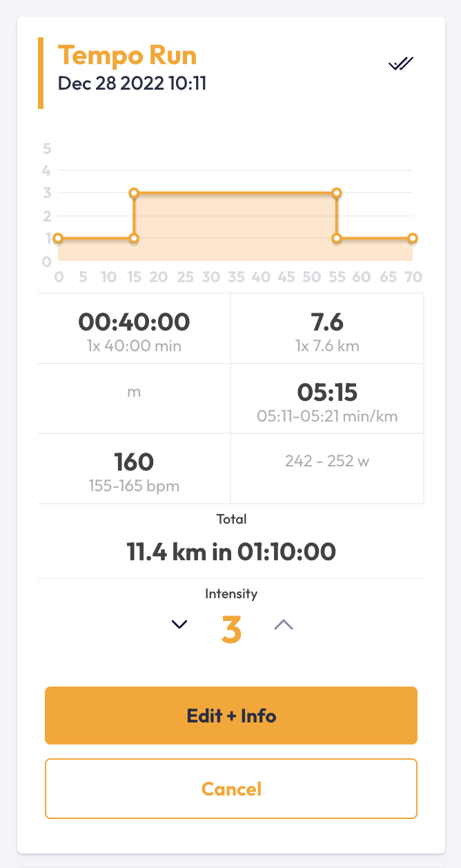The width and height of the screenshot is (461, 868).
Task: Select the 05:15 pace cell
Action: pos(327,399)
